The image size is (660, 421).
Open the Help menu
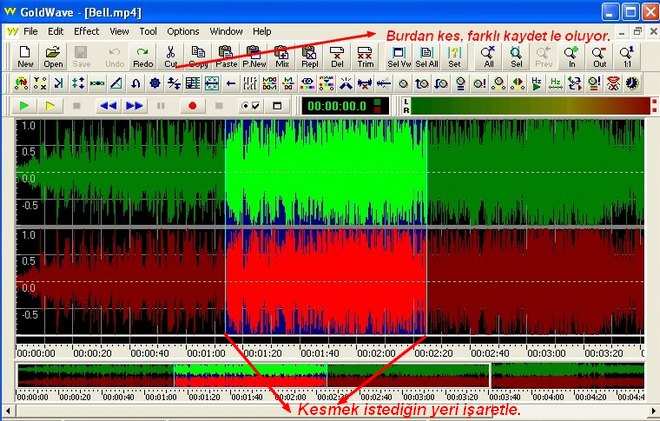[x=262, y=32]
